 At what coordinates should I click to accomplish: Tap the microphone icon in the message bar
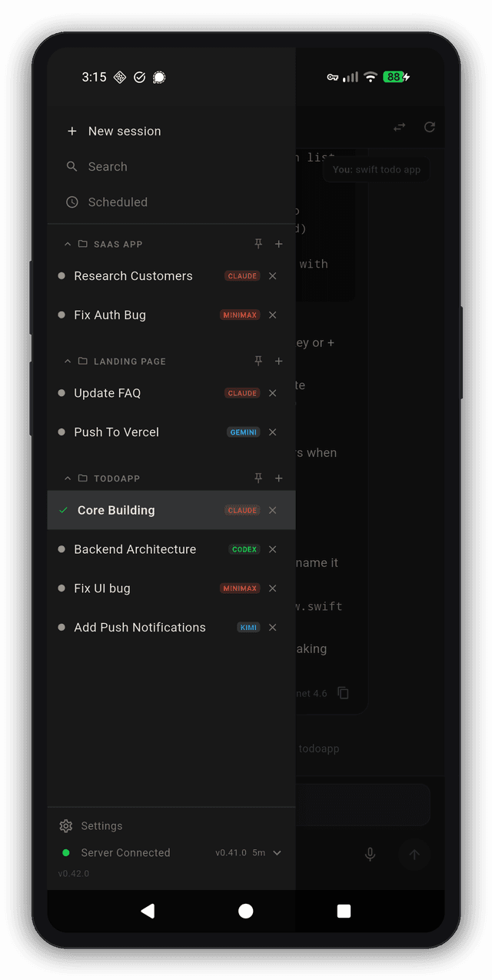pyautogui.click(x=370, y=855)
